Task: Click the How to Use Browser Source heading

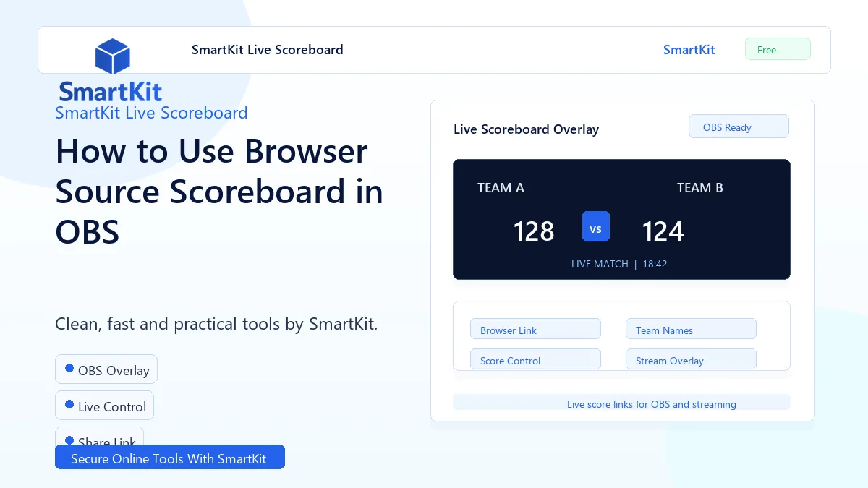Action: 219,192
